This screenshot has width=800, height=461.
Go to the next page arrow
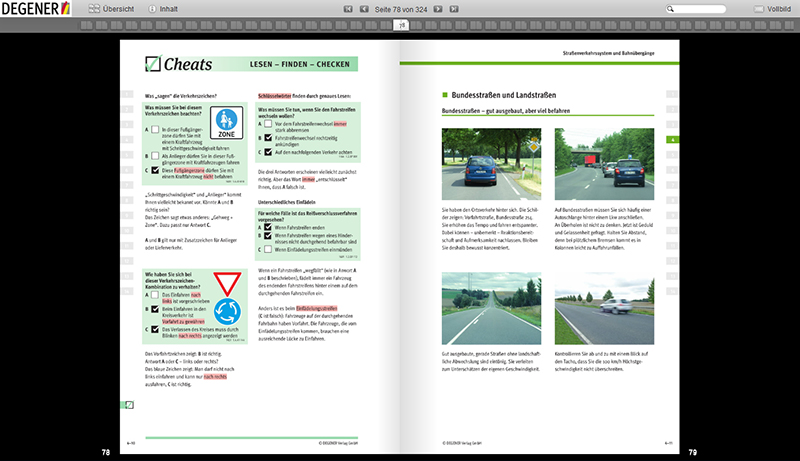pos(438,9)
